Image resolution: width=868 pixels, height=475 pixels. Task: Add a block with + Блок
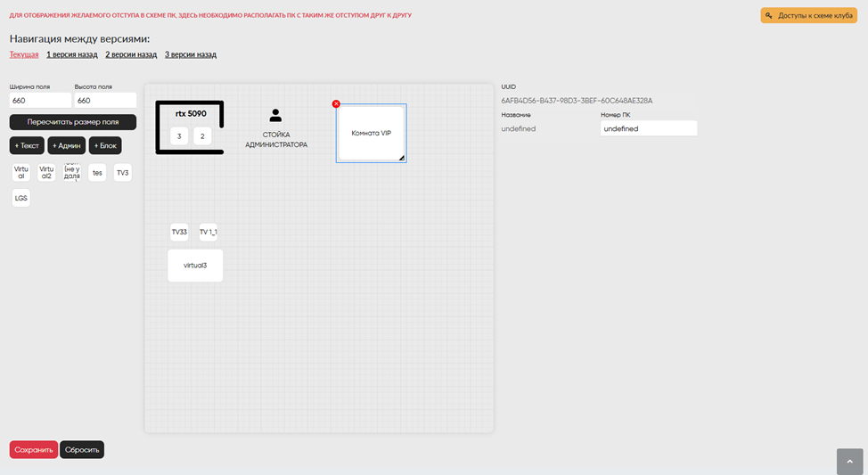coord(105,145)
